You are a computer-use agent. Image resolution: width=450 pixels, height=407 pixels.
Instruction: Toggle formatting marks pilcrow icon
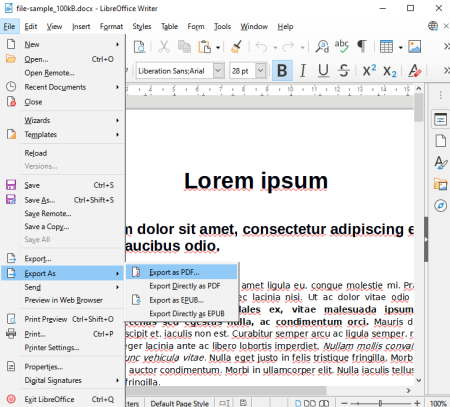[362, 47]
